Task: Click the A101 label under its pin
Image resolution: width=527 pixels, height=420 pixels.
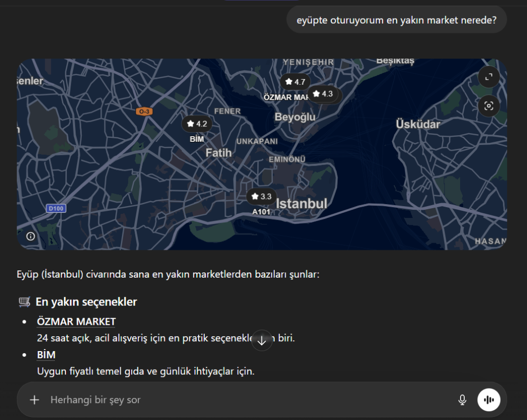Action: 260,211
